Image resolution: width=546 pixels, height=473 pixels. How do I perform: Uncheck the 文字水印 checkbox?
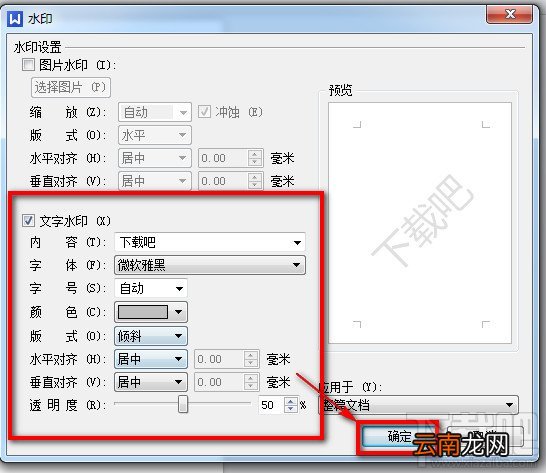[x=28, y=220]
